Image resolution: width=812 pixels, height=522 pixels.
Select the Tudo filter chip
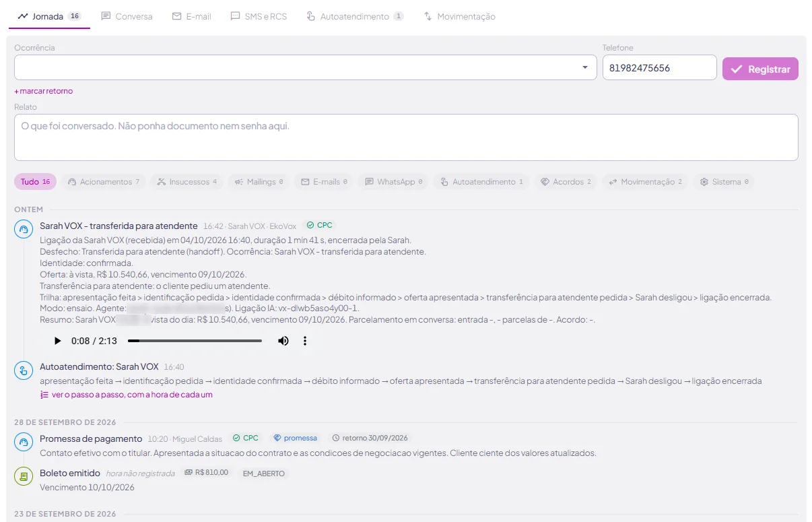pyautogui.click(x=35, y=182)
